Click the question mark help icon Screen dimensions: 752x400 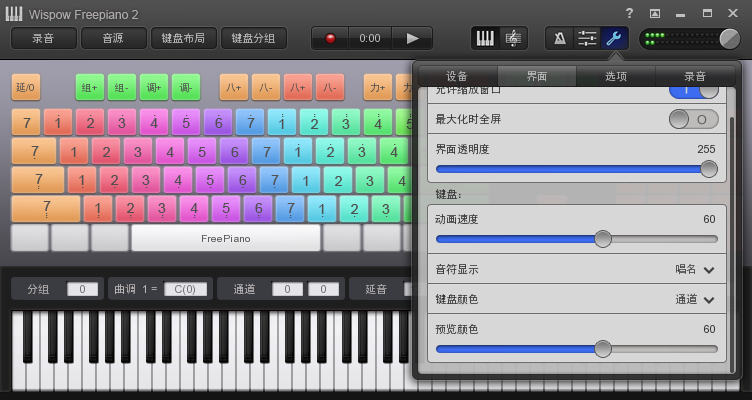[629, 13]
